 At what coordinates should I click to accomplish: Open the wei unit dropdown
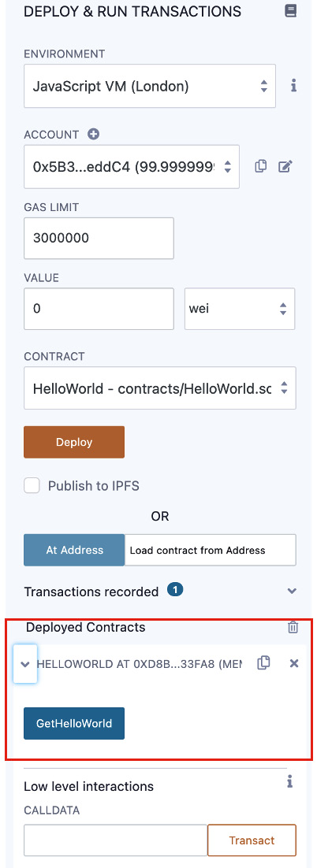point(240,308)
